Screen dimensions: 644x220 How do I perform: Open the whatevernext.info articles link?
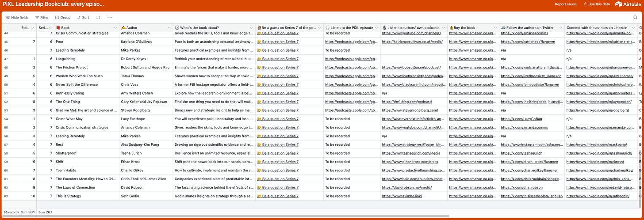(x=413, y=119)
